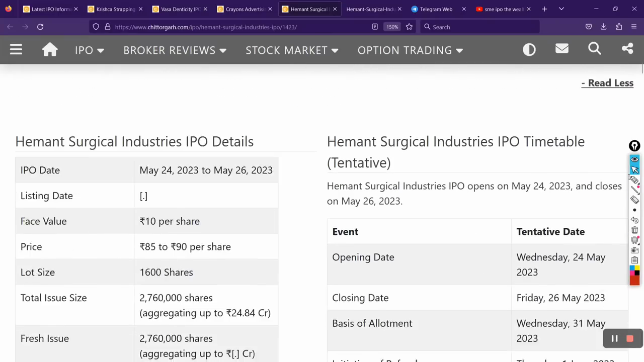This screenshot has height=362, width=644.
Task: Click the Basis of Allotment row label
Action: pyautogui.click(x=372, y=323)
